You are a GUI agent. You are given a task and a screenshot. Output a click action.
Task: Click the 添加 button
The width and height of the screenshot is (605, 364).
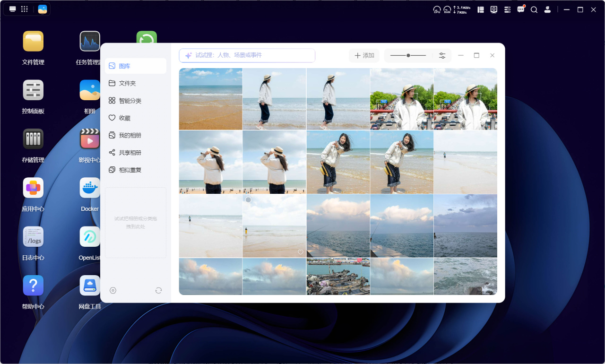(364, 55)
